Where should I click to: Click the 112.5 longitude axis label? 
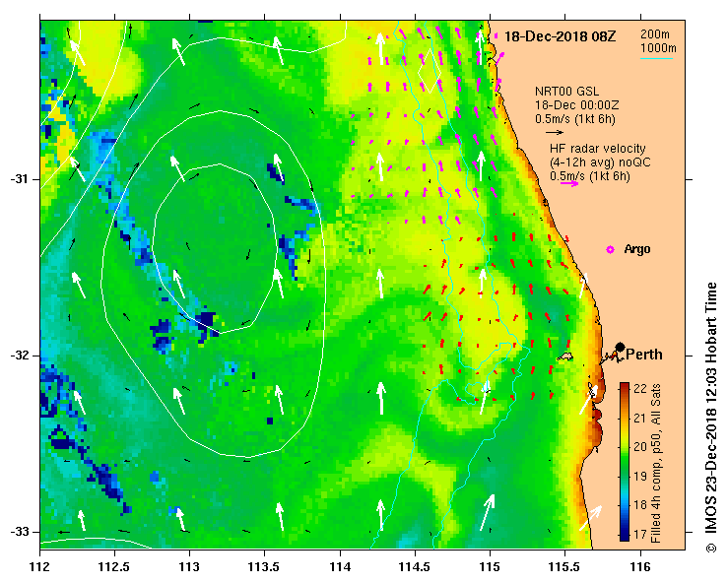tap(114, 567)
